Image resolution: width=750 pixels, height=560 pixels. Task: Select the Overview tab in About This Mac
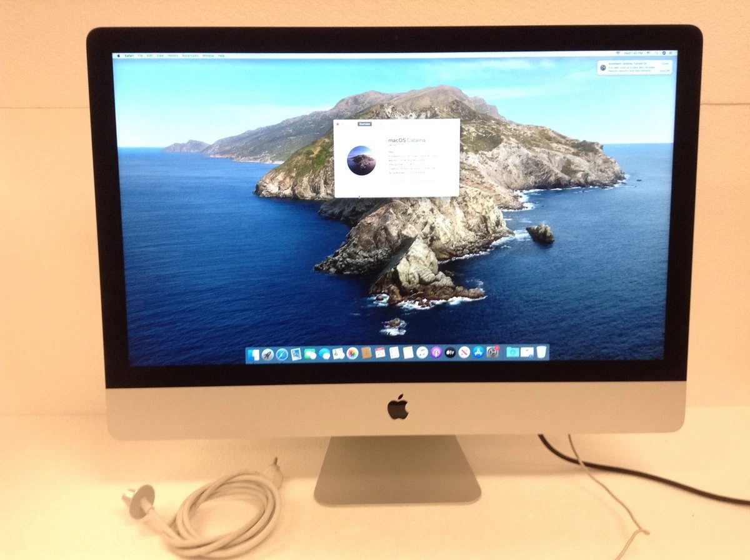click(x=364, y=124)
